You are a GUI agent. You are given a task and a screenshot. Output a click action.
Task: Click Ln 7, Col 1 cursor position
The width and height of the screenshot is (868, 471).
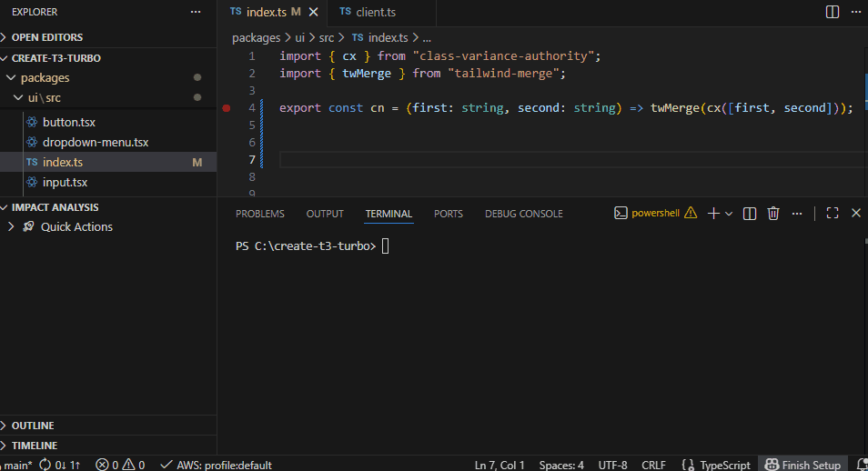tap(500, 465)
